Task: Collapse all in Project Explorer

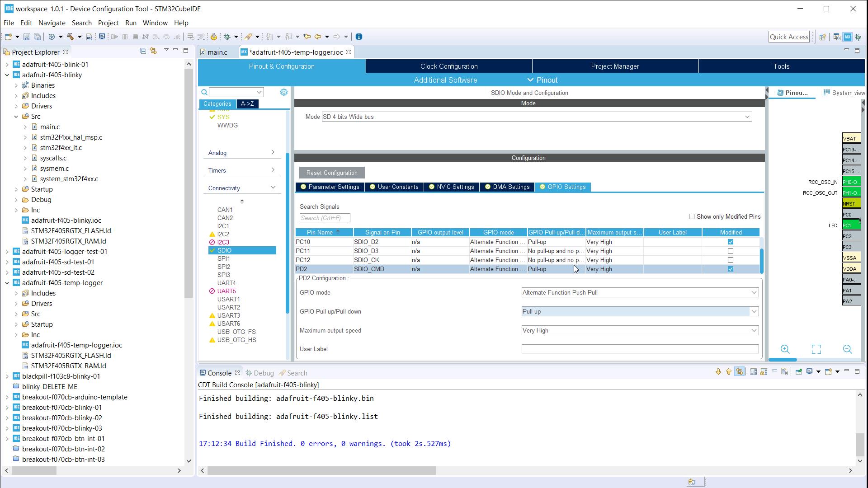Action: 143,51
